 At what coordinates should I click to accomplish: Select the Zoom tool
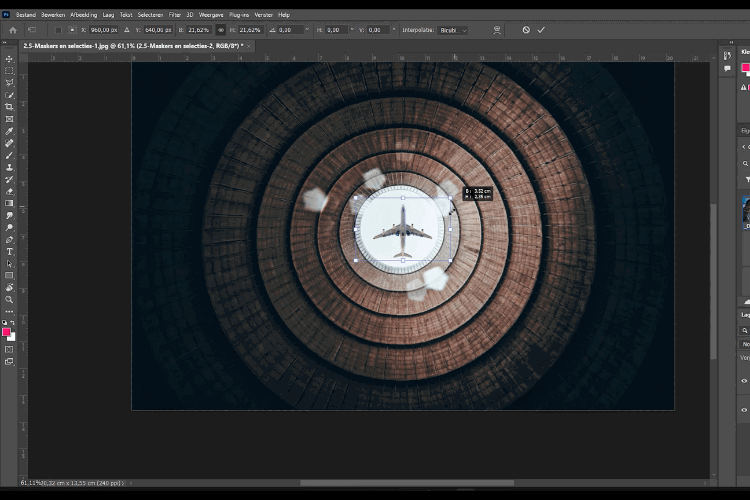tap(9, 300)
